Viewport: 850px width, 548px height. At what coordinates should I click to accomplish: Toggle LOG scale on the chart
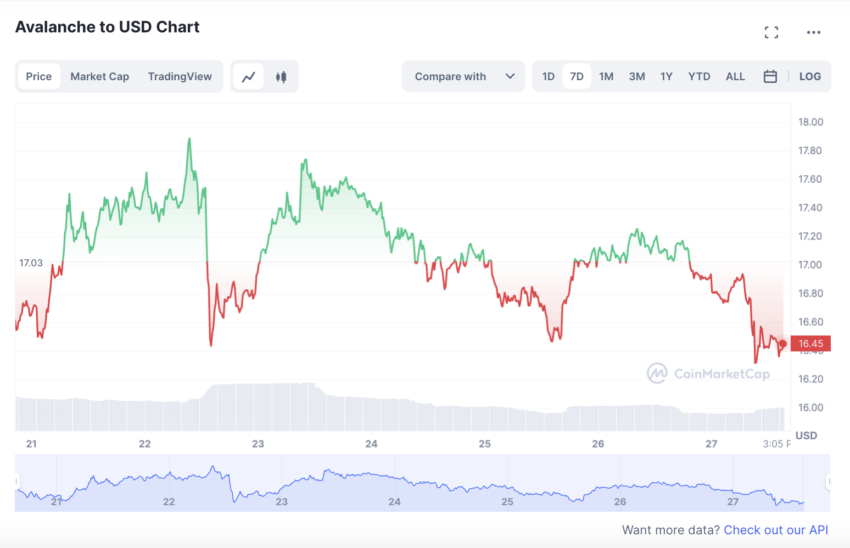pyautogui.click(x=810, y=76)
